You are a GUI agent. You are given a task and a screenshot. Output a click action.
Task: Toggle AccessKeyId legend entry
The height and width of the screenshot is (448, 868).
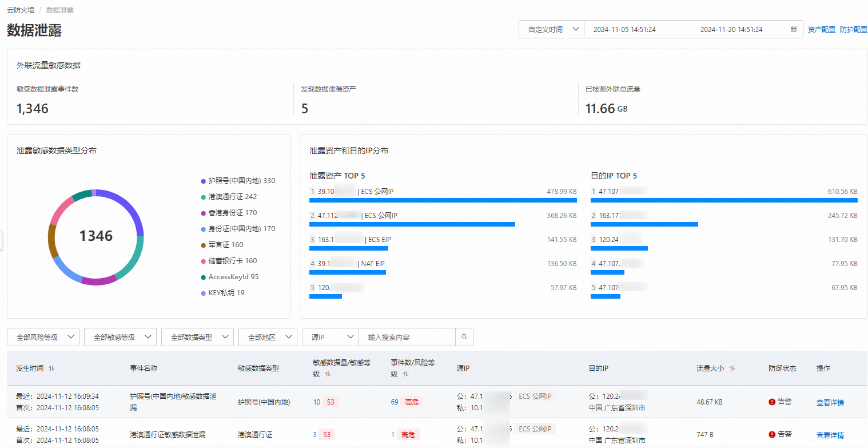pyautogui.click(x=229, y=277)
